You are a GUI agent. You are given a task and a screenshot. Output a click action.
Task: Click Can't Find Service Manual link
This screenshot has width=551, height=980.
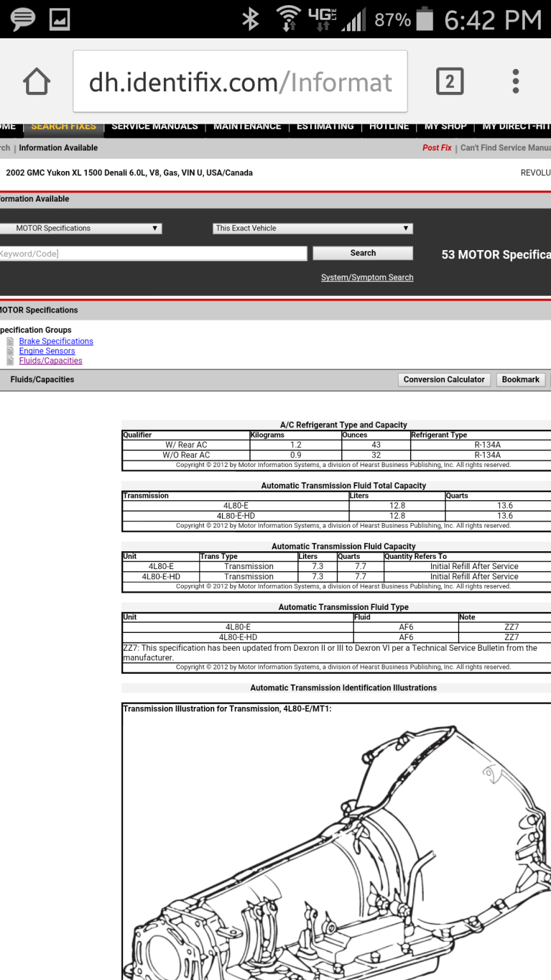coord(505,147)
